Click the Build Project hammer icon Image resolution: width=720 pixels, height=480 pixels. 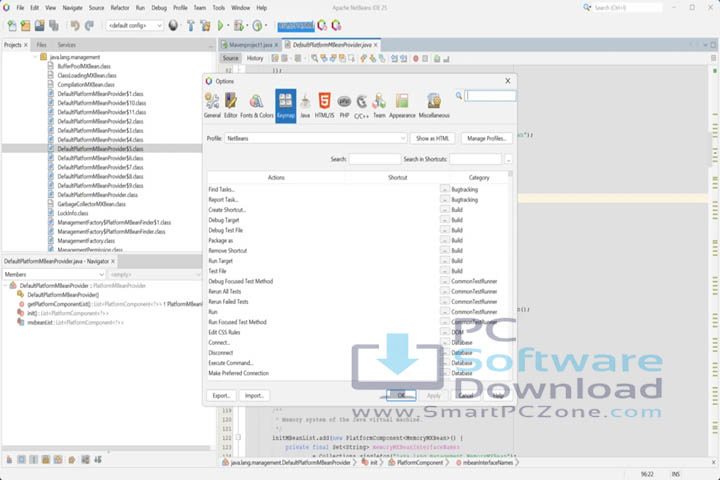(x=191, y=26)
